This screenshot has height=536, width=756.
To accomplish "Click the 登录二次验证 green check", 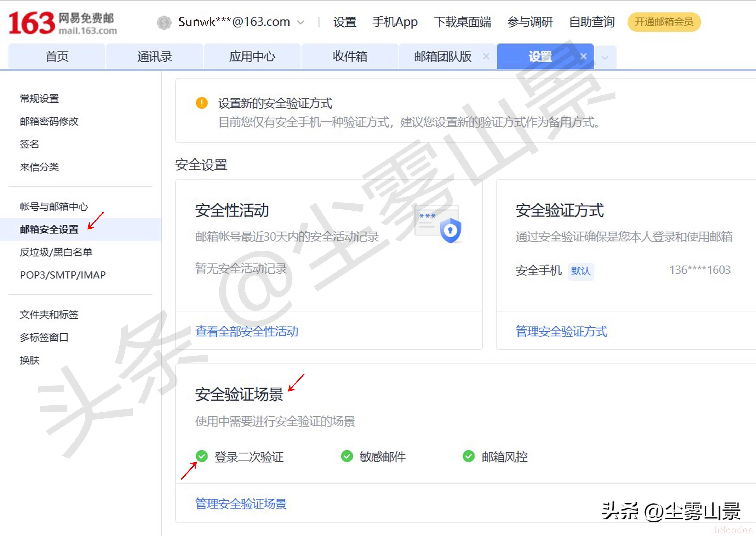I will tap(201, 456).
